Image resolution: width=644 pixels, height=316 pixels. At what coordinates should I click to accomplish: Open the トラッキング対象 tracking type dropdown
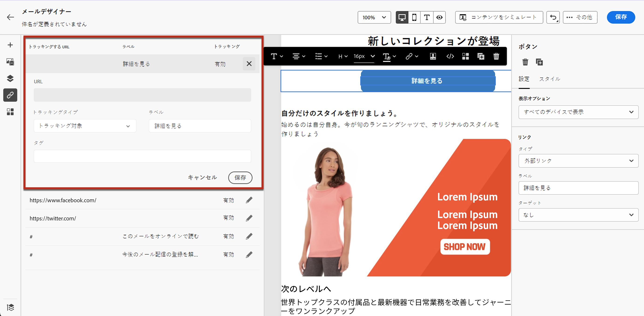click(x=85, y=126)
